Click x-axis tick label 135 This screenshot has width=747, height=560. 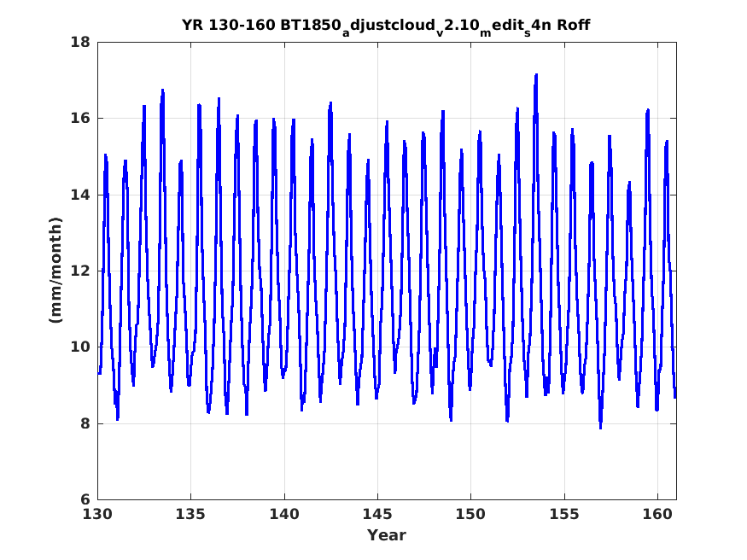point(190,515)
